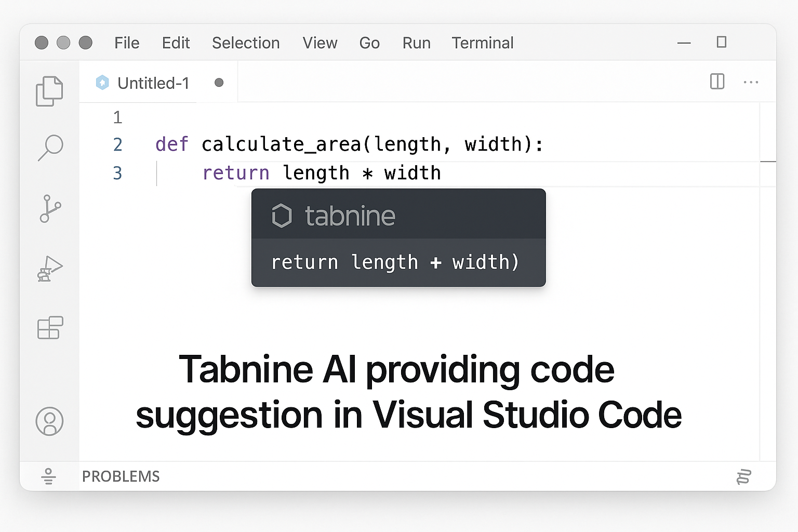
Task: Click the Tabnine hexagon logo in popup
Action: click(282, 216)
